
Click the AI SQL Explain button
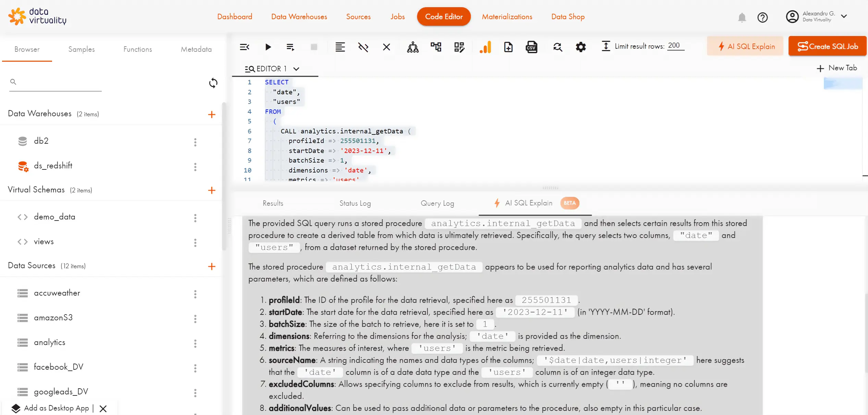click(x=745, y=46)
